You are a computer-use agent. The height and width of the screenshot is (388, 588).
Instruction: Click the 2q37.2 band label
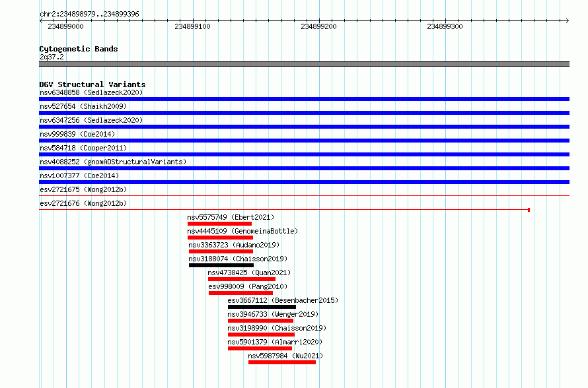52,57
